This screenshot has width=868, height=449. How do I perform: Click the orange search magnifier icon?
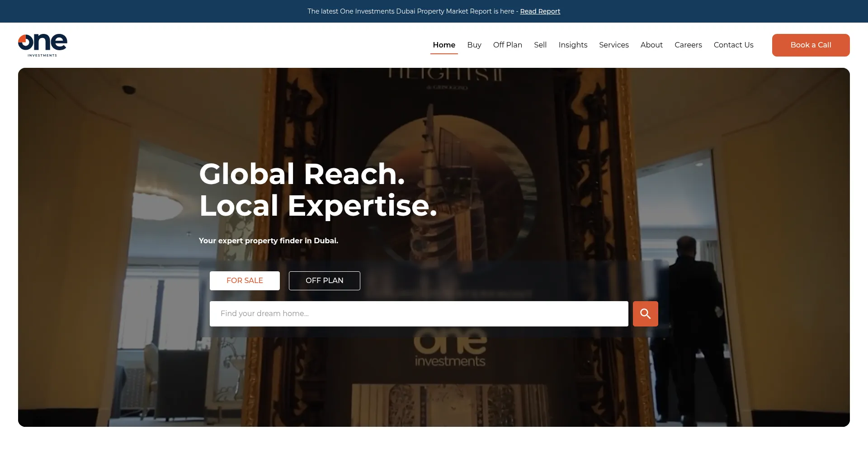pos(645,314)
